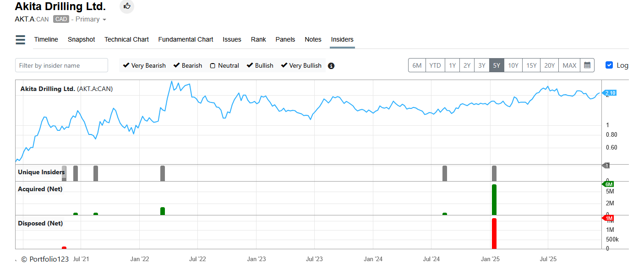Image resolution: width=644 pixels, height=268 pixels.
Task: Click the Filter by insider name field
Action: coord(61,65)
